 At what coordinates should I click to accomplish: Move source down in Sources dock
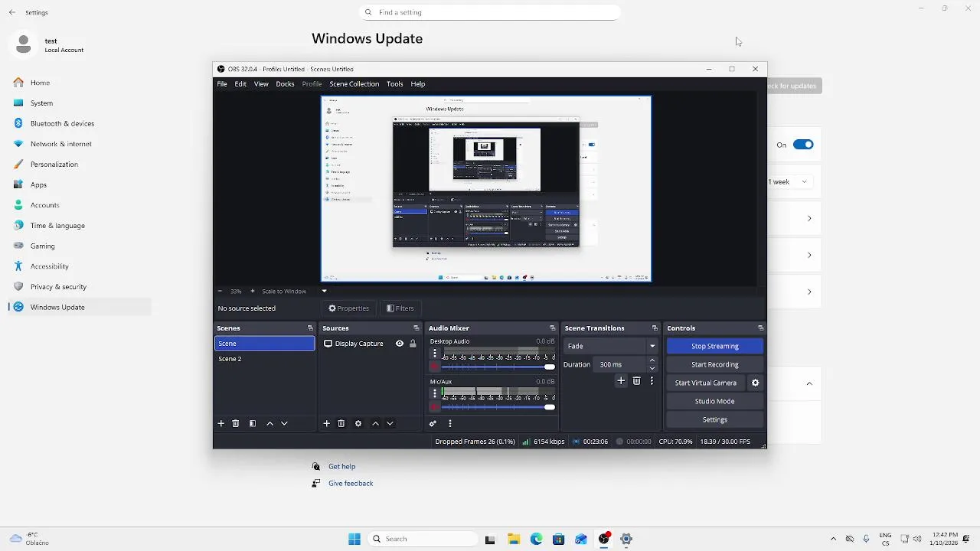[390, 423]
